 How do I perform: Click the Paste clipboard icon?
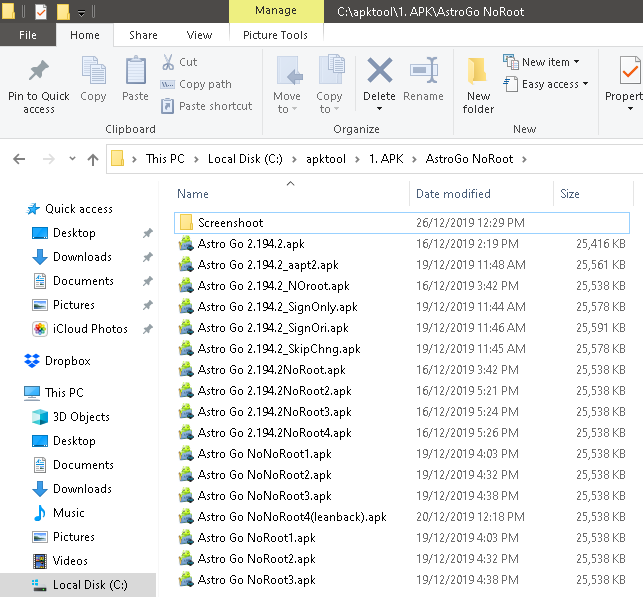[136, 71]
